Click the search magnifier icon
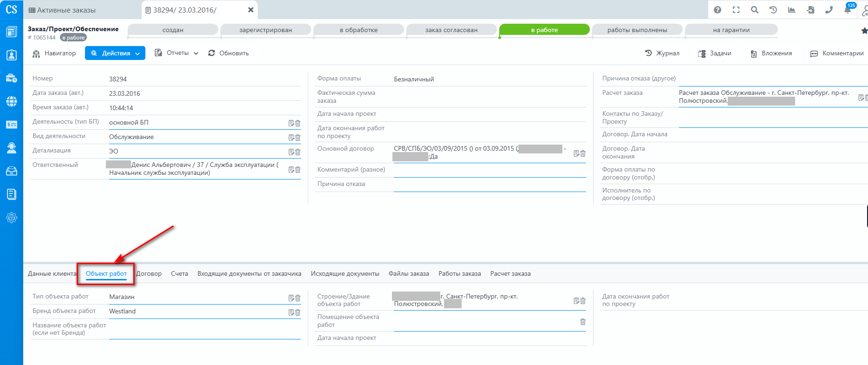 [x=755, y=10]
